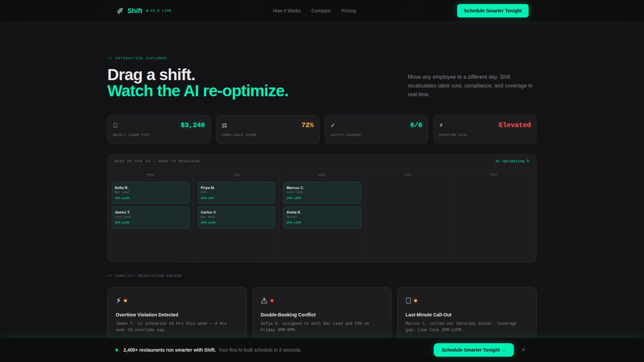Dismiss the restaurants banner with the X
The height and width of the screenshot is (362, 644).
(x=523, y=350)
